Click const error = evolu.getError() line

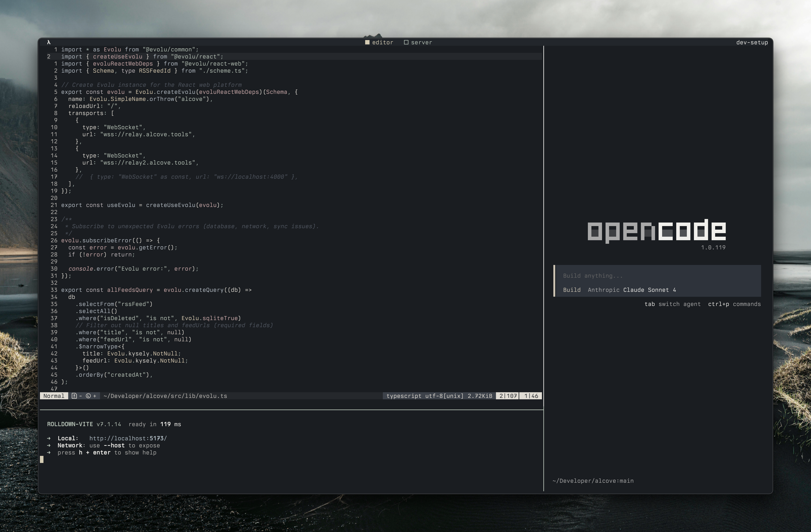(x=123, y=247)
